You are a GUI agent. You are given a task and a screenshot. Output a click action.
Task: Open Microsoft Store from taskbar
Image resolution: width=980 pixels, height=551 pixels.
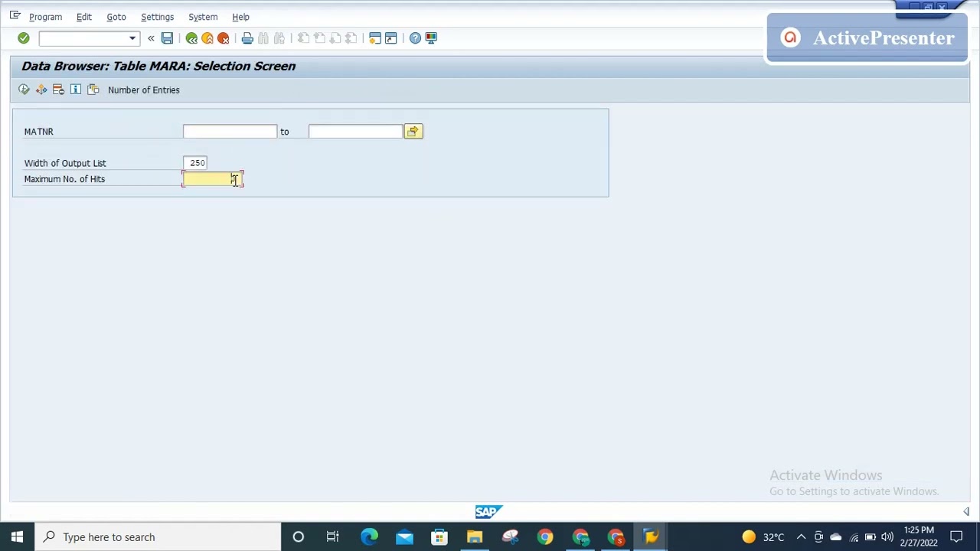pyautogui.click(x=439, y=537)
